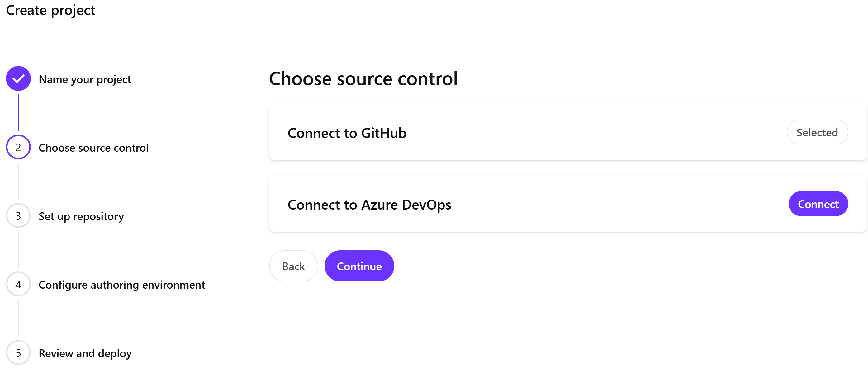The image size is (868, 387).
Task: Click the Create project page title
Action: pos(50,10)
